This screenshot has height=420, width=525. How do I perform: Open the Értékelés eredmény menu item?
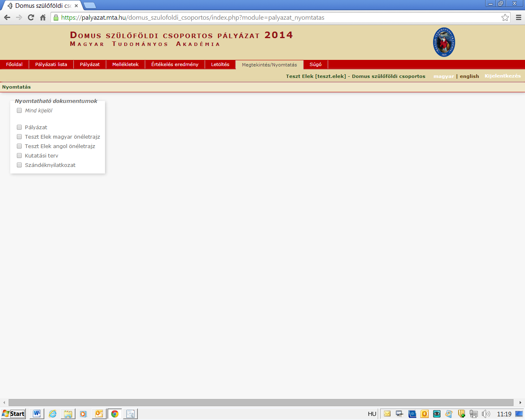pyautogui.click(x=175, y=64)
